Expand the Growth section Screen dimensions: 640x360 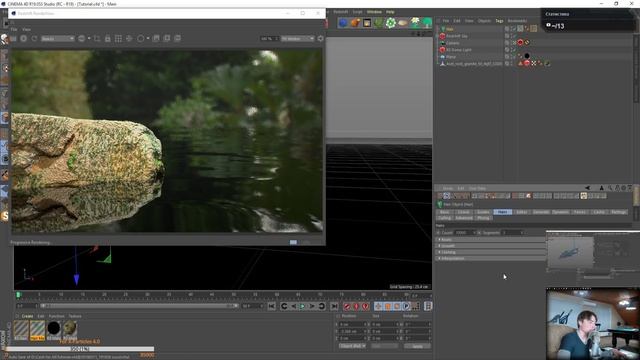click(x=491, y=246)
